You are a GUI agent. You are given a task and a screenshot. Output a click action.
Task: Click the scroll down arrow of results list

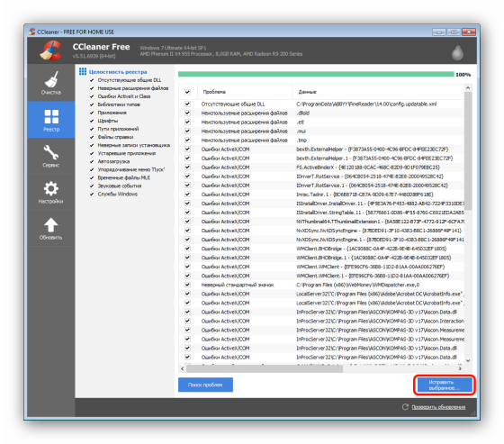point(468,360)
